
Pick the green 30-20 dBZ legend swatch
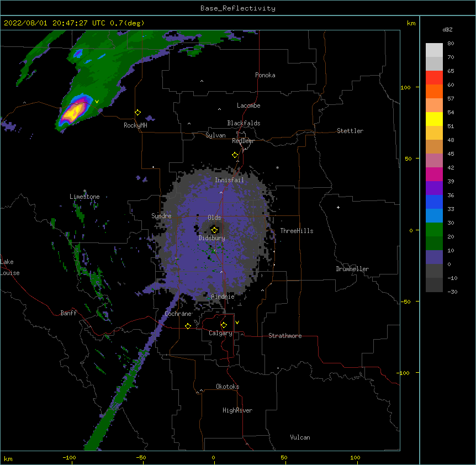(434, 230)
